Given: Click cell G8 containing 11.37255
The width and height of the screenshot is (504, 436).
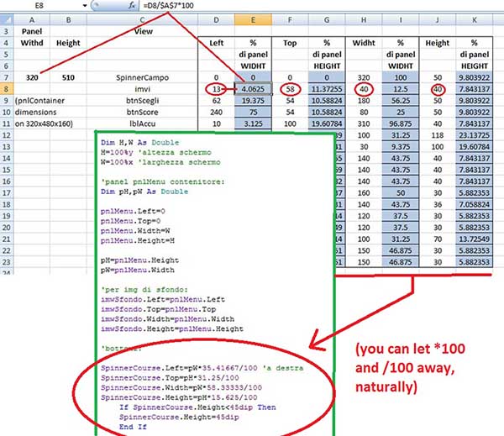Looking at the screenshot, I should (x=327, y=89).
